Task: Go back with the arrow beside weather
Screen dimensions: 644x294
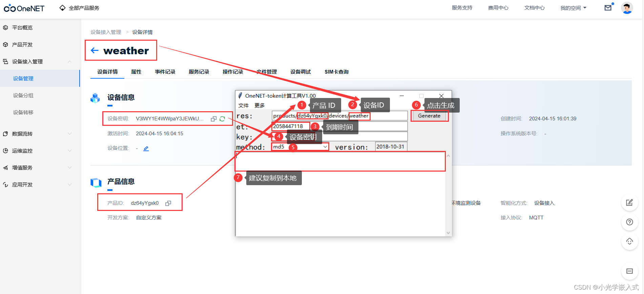Action: pos(95,51)
